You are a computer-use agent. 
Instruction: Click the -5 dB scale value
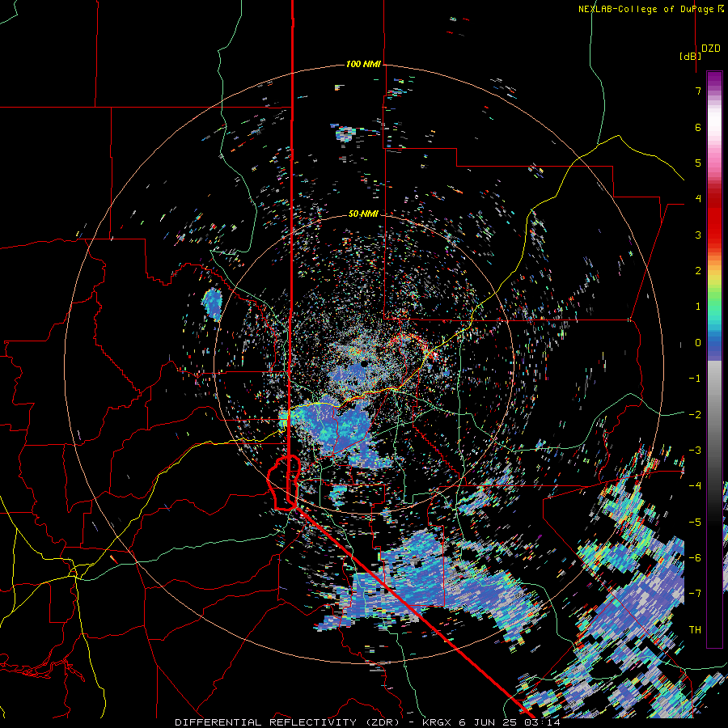[695, 522]
